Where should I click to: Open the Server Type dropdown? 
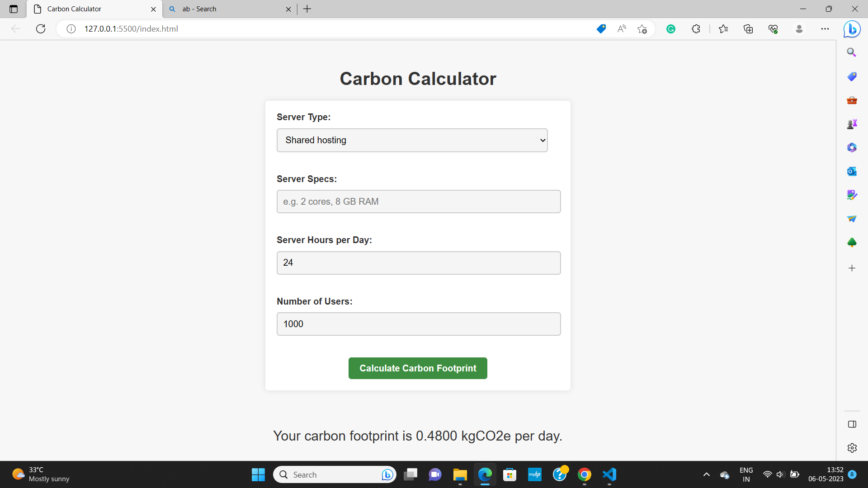tap(411, 140)
